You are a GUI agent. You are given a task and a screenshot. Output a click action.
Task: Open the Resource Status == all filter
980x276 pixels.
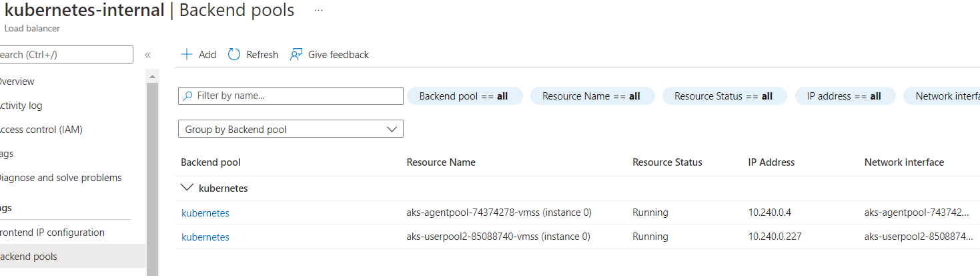[x=724, y=96]
